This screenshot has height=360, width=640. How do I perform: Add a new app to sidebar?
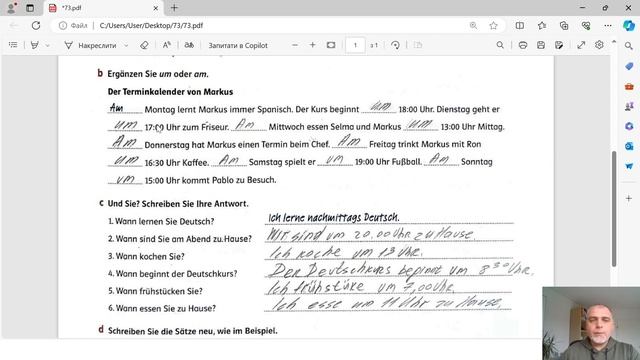pyautogui.click(x=629, y=198)
